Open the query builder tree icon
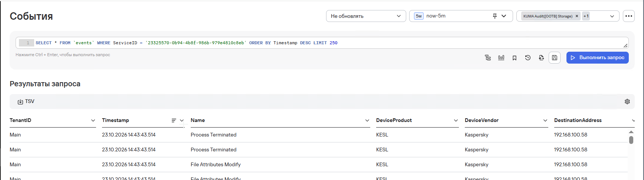Image resolution: width=644 pixels, height=180 pixels. [488, 58]
